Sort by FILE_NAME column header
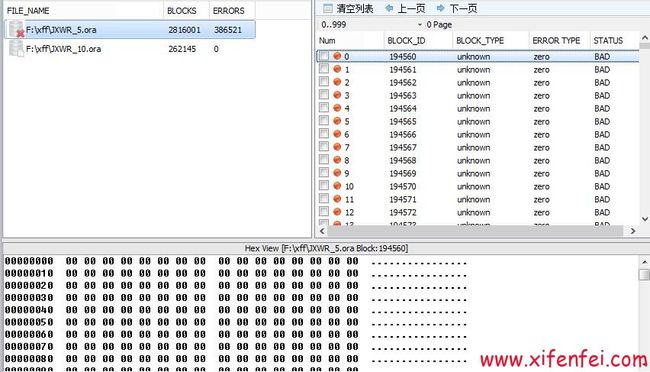This screenshot has width=650, height=372. click(x=84, y=10)
